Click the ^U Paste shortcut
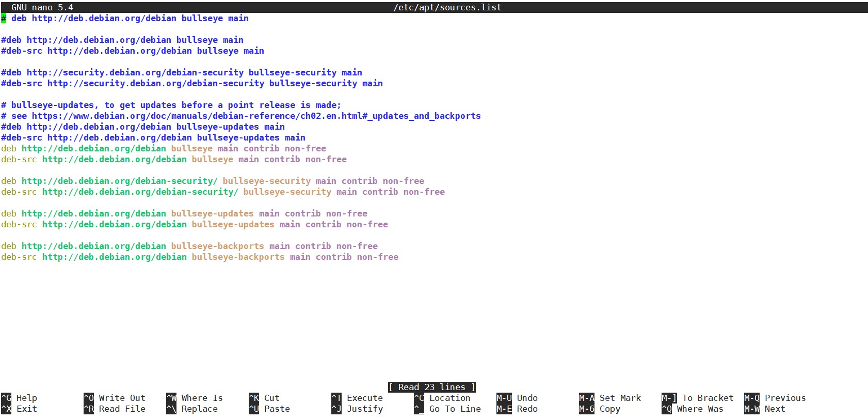The width and height of the screenshot is (868, 419). click(x=269, y=409)
